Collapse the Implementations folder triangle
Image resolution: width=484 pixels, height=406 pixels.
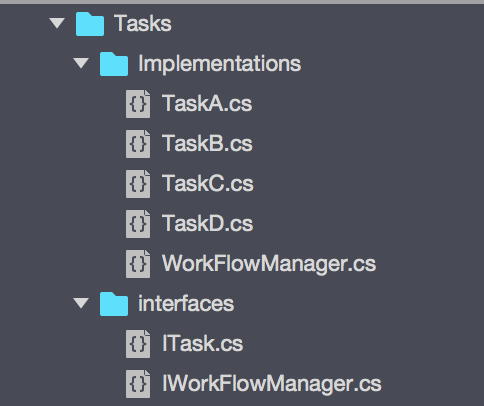click(x=81, y=63)
